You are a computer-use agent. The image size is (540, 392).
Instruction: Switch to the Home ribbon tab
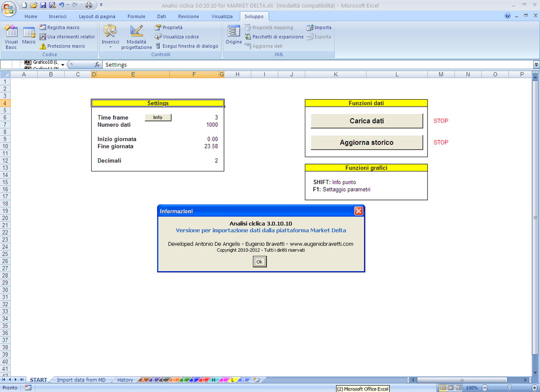[x=31, y=16]
